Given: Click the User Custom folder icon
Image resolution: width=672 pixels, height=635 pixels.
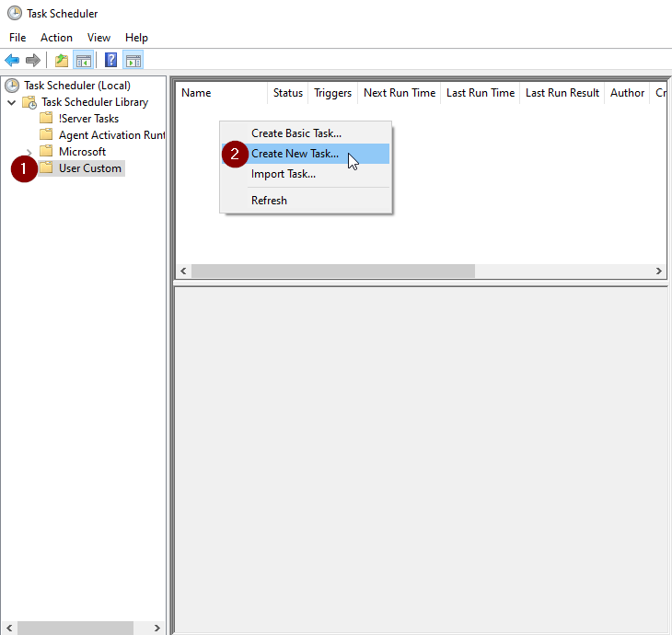Looking at the screenshot, I should (46, 168).
